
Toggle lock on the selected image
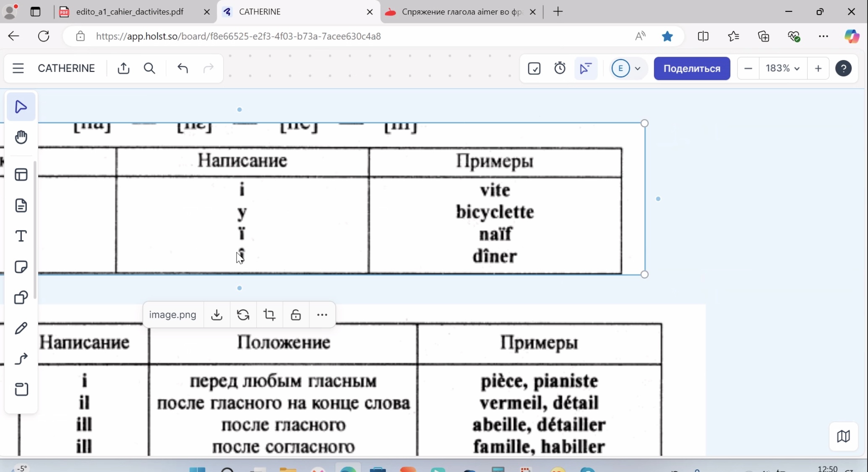(296, 315)
